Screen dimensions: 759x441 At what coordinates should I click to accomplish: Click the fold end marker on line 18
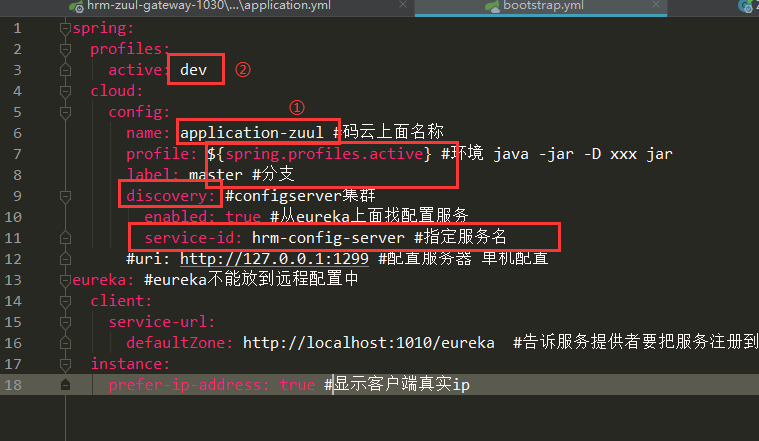tap(65, 385)
